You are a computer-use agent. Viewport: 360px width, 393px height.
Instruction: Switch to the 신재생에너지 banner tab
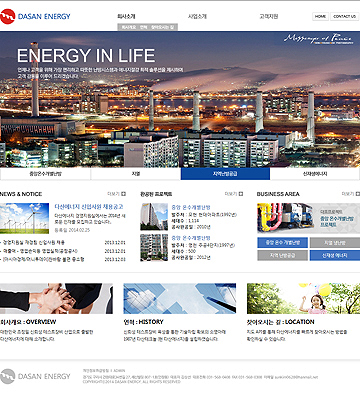pos(315,174)
